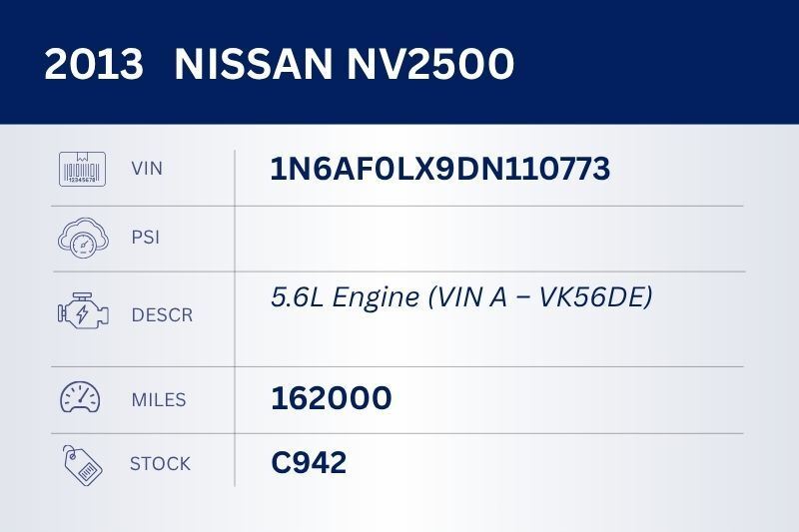Click the speedometer icon for MILES
The width and height of the screenshot is (799, 532).
tap(83, 399)
